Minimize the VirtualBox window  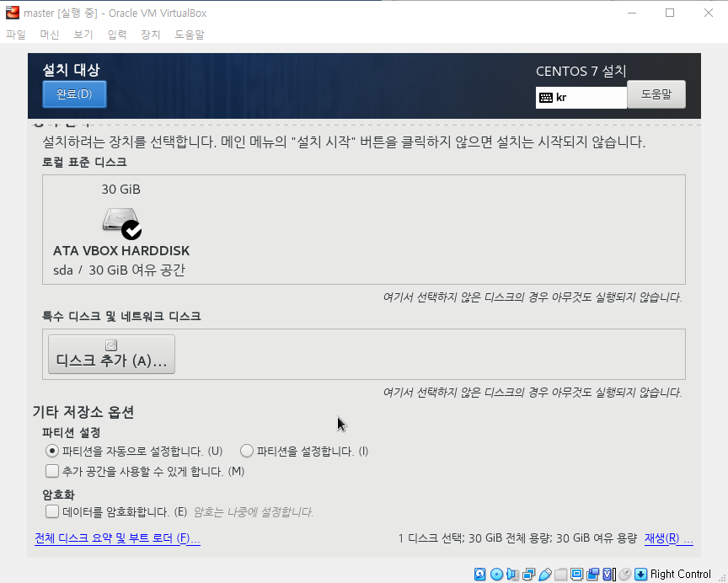click(x=632, y=13)
